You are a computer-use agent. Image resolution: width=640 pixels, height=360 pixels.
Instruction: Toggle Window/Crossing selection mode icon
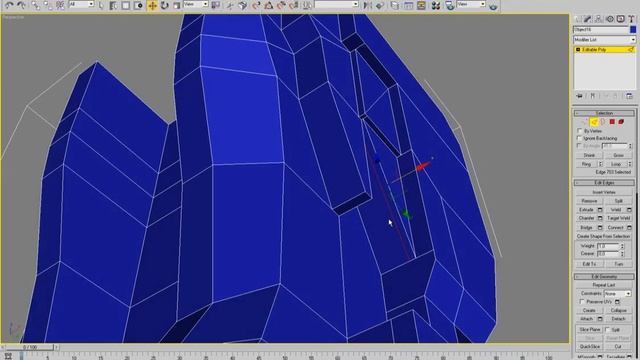pos(138,5)
